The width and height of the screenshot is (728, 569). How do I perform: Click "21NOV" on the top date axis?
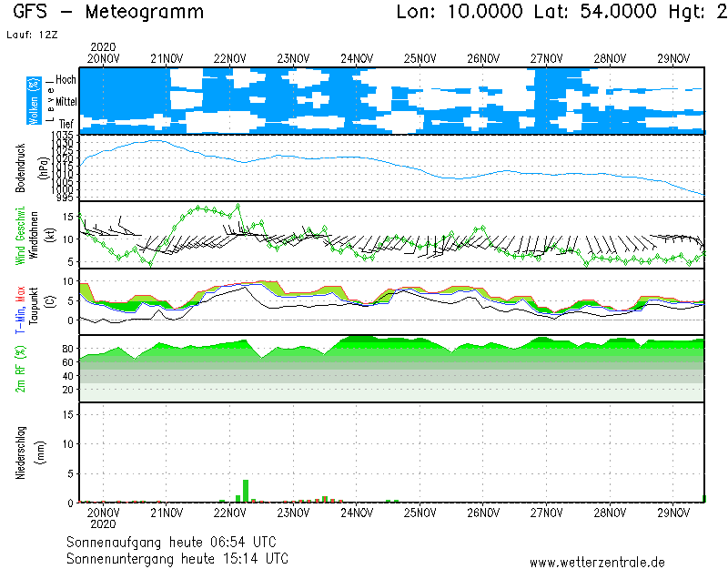(x=167, y=59)
